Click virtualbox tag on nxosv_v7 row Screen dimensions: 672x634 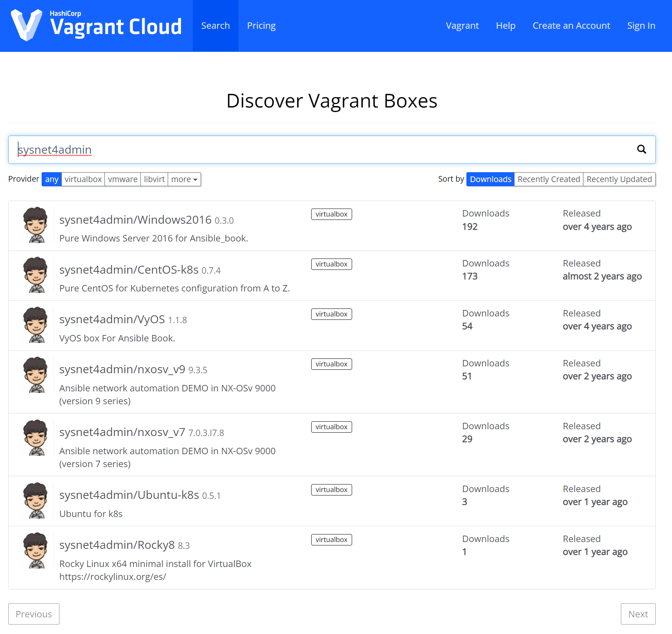pos(331,427)
